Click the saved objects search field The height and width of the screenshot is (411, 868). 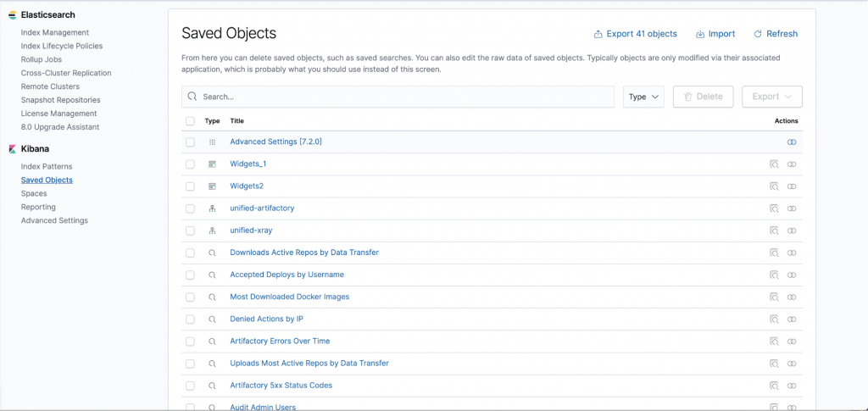398,97
